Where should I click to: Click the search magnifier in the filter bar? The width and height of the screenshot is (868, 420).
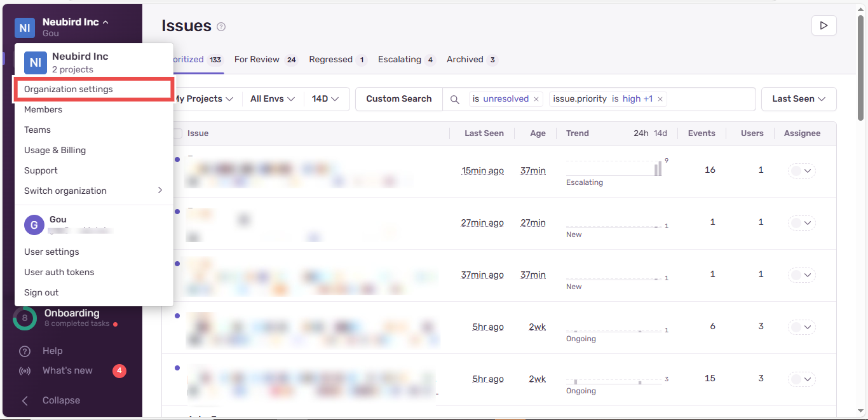coord(455,99)
